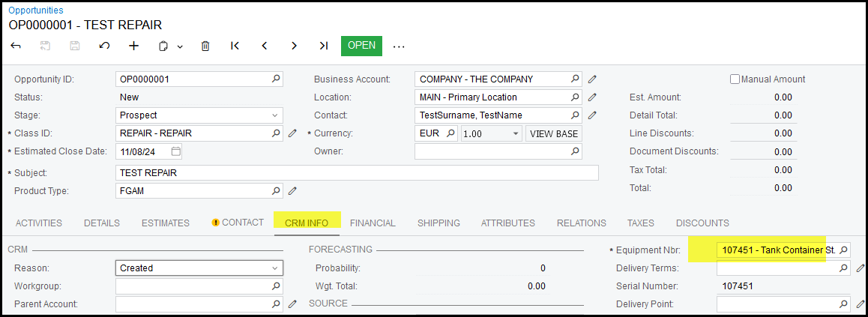
Task: Edit Business Account via pencil icon
Action: tap(592, 79)
